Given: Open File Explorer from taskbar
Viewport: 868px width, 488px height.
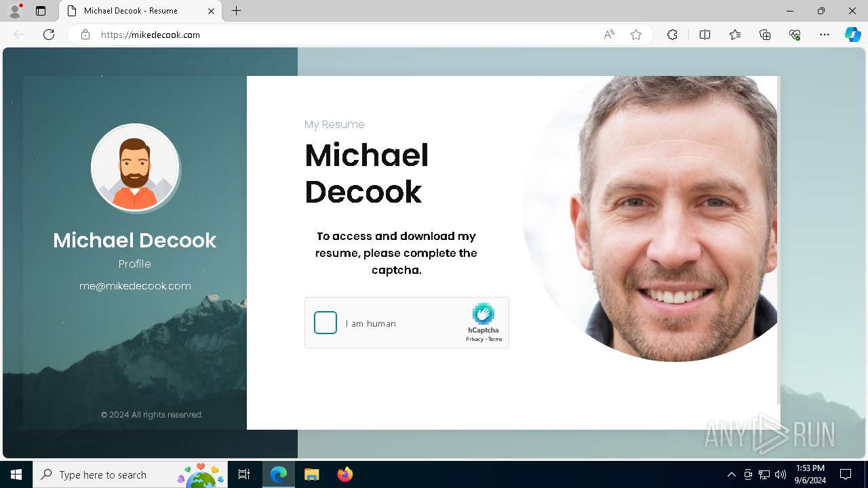Looking at the screenshot, I should coord(311,474).
